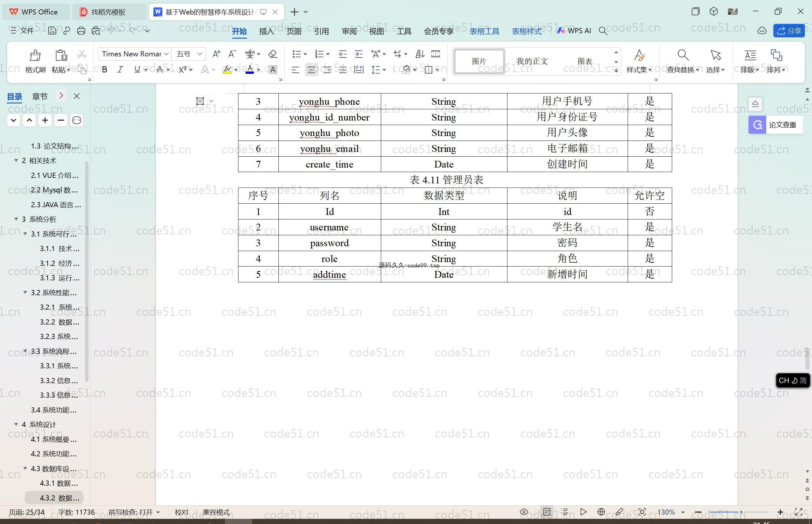The width and height of the screenshot is (812, 524).
Task: Toggle italic formatting
Action: tap(120, 70)
